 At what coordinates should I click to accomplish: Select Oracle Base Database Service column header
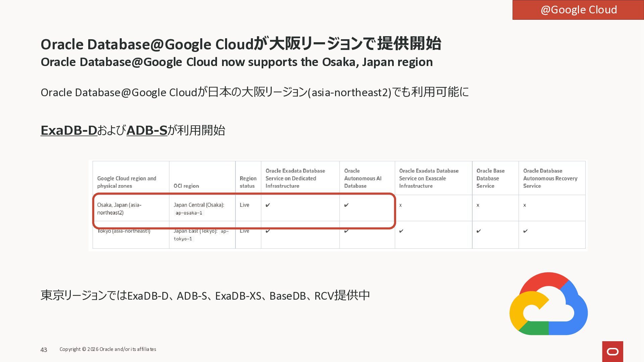pos(490,178)
